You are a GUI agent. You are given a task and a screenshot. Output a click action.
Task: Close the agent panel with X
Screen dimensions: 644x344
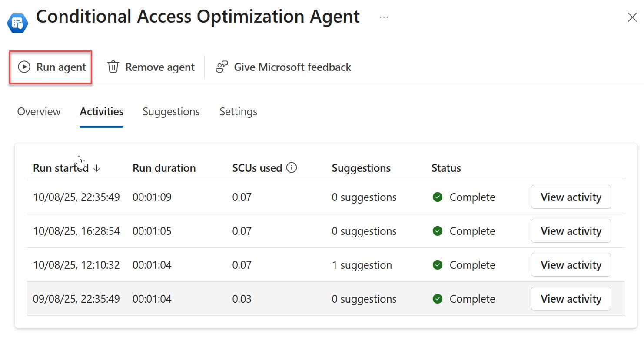[632, 17]
